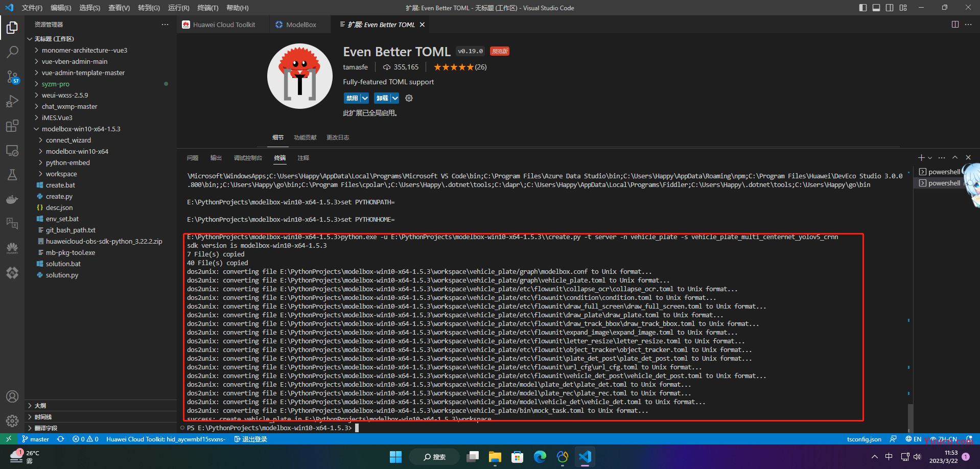Switch to the 问题 panel tab

click(x=193, y=158)
